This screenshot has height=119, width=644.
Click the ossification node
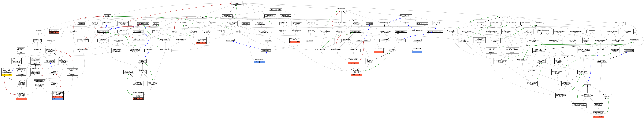click(x=369, y=23)
